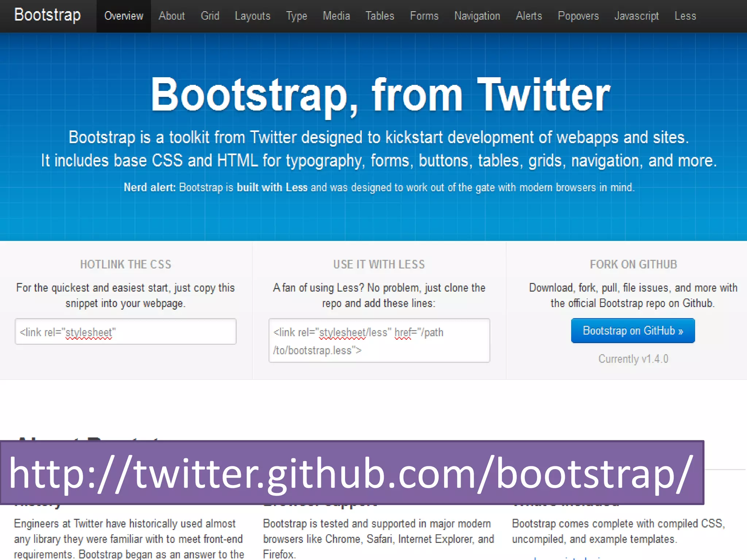Screen dimensions: 747x560
Task: Navigate to the Tables section
Action: [x=380, y=16]
